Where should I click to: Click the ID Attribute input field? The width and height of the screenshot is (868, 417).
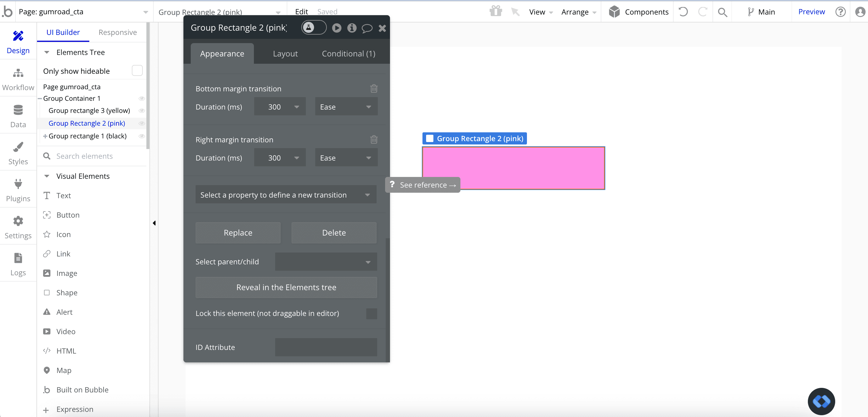[326, 347]
